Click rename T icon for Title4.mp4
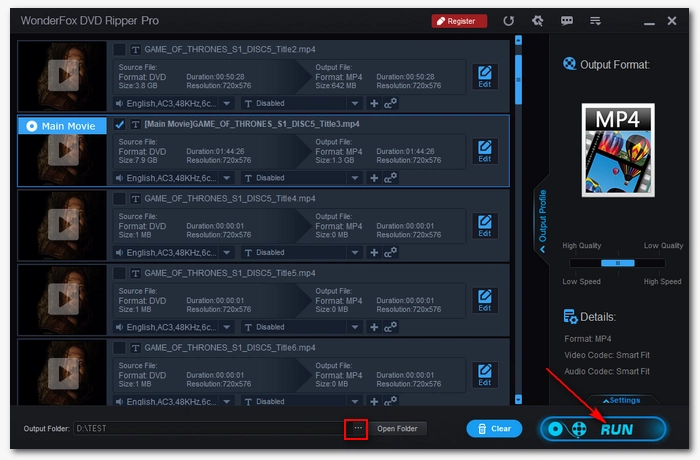The width and height of the screenshot is (700, 460). [135, 199]
